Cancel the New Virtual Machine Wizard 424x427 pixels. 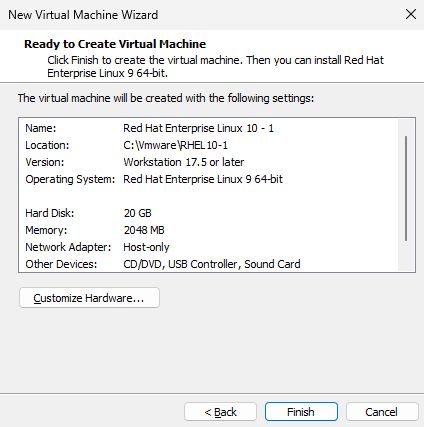click(382, 412)
